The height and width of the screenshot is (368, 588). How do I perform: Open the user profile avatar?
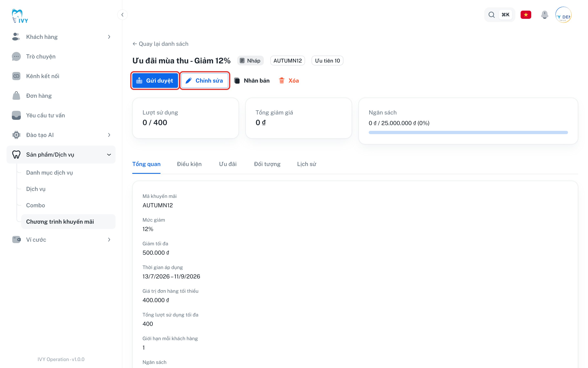pos(563,15)
